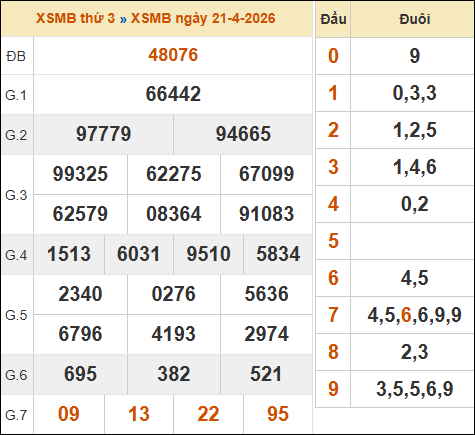
Task: Click tail values 3,5,5,6,9
Action: point(414,389)
